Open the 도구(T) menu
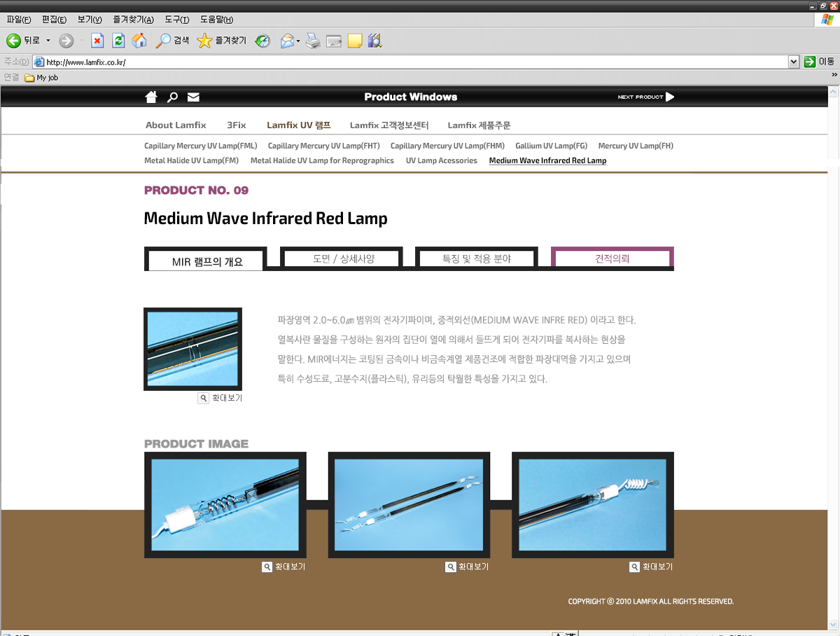This screenshot has width=840, height=636. 177,20
